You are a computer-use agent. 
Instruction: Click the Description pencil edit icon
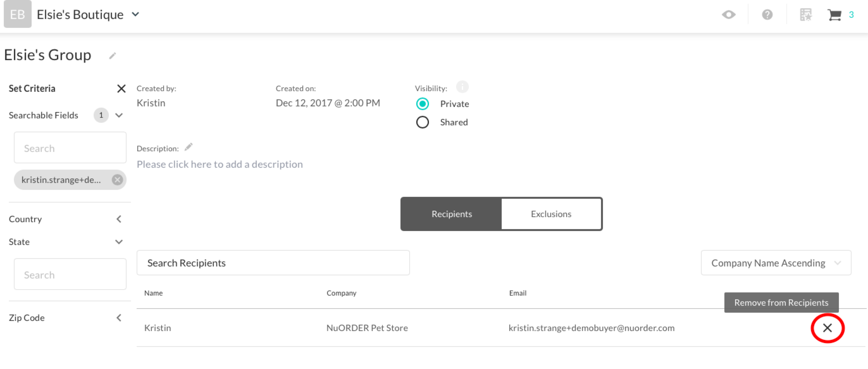pos(188,147)
